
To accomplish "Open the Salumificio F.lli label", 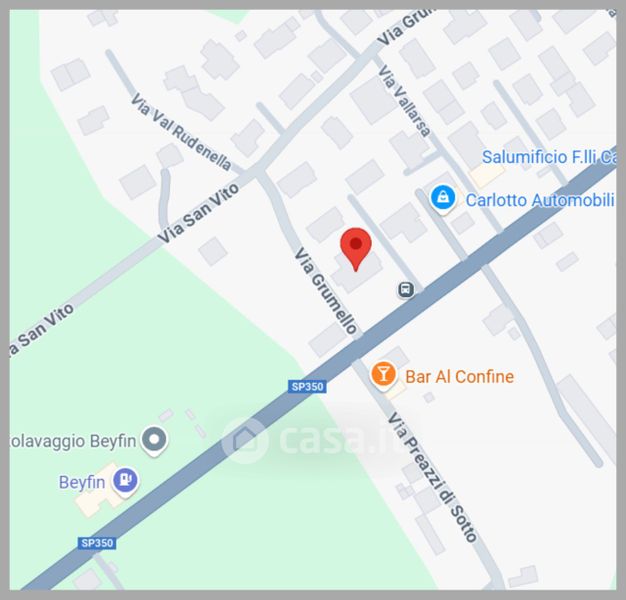I will coord(549,157).
